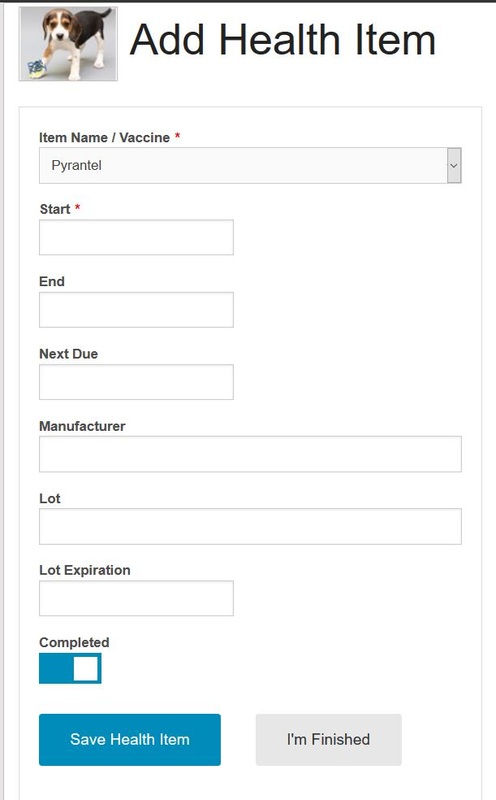
Task: Click the Lot Expiration date field
Action: [x=136, y=598]
